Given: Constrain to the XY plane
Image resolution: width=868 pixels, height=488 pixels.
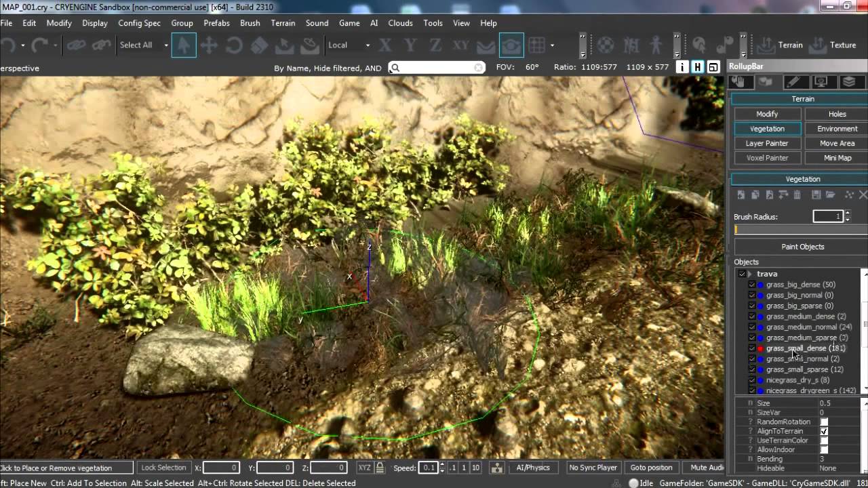Looking at the screenshot, I should click(x=460, y=45).
